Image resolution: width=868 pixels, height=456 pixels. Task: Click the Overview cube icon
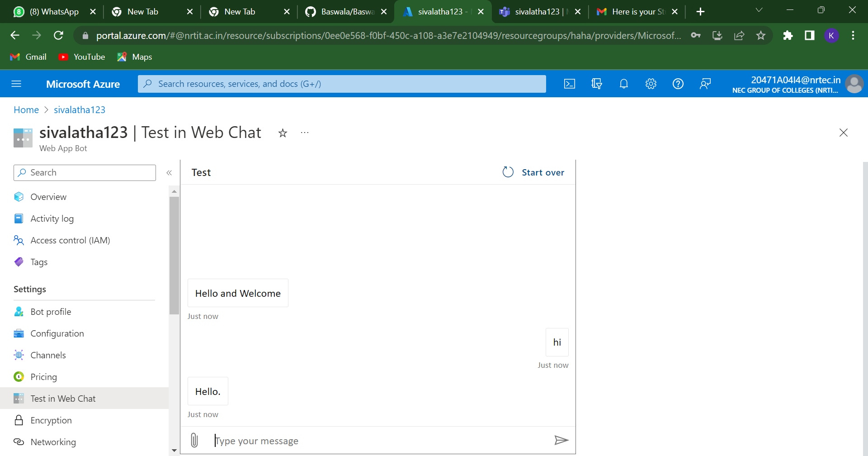(19, 197)
